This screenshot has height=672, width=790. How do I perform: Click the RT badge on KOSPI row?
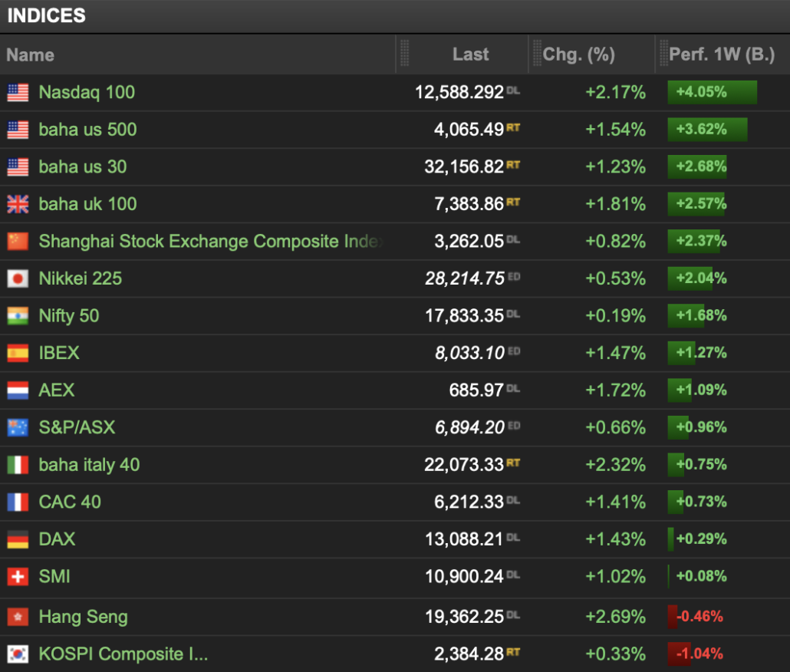point(513,652)
